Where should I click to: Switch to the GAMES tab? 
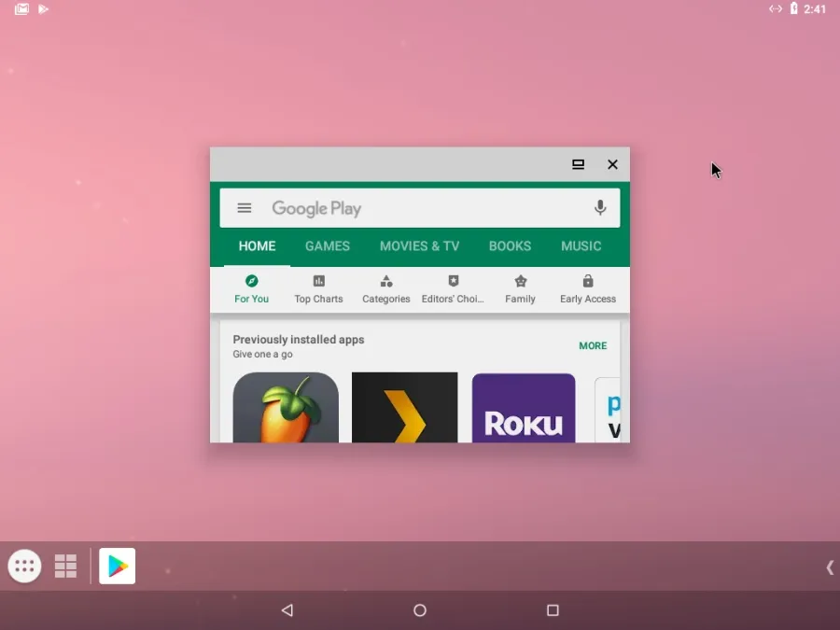(x=328, y=245)
